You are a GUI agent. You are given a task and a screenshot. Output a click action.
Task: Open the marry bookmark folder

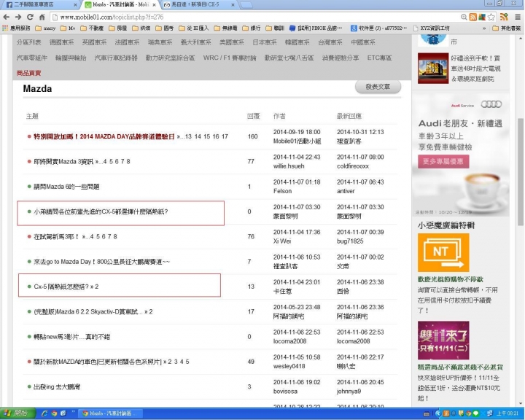click(x=45, y=28)
